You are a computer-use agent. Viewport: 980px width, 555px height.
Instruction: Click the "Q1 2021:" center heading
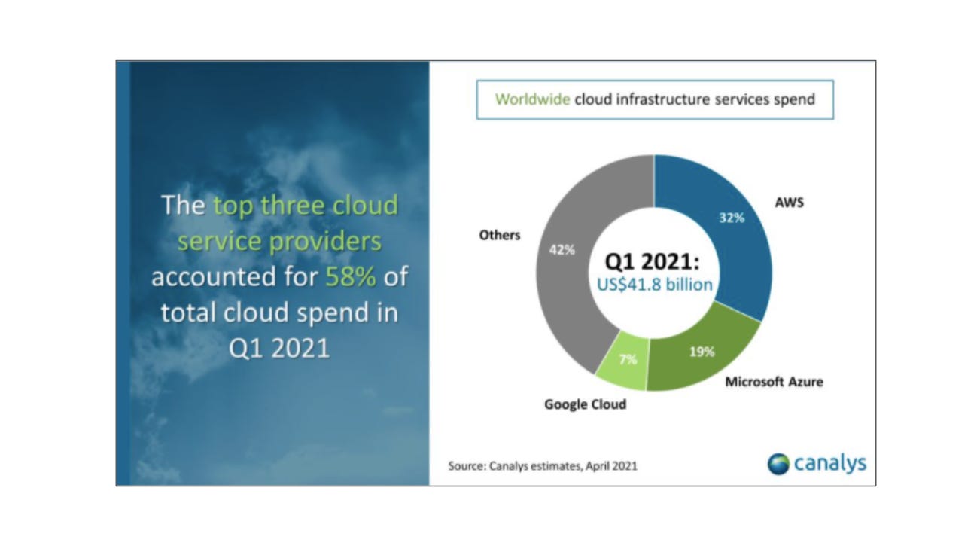click(x=654, y=261)
